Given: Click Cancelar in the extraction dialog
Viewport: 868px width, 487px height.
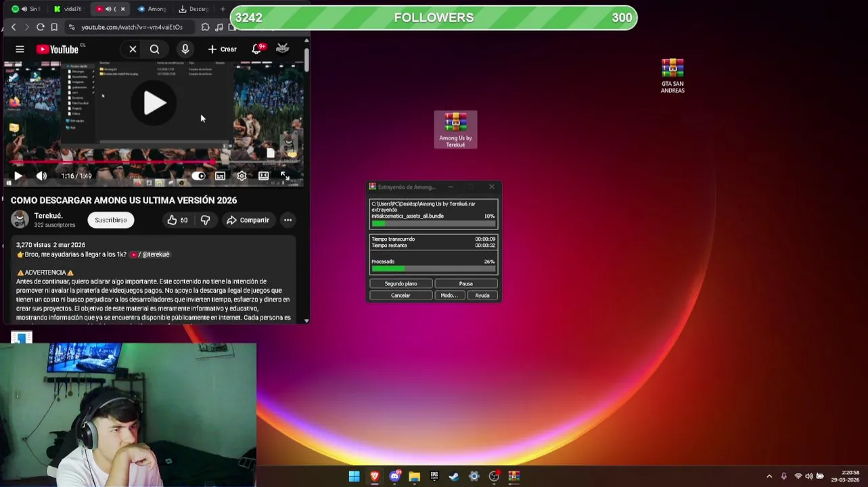Looking at the screenshot, I should [x=401, y=296].
